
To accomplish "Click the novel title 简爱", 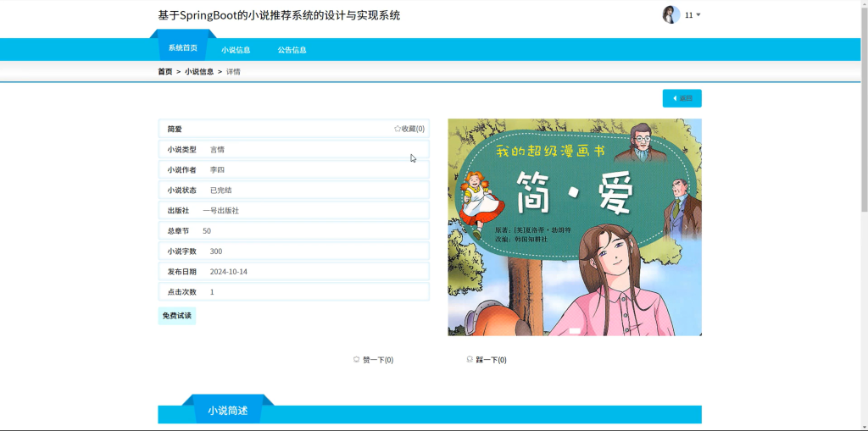I will point(175,129).
